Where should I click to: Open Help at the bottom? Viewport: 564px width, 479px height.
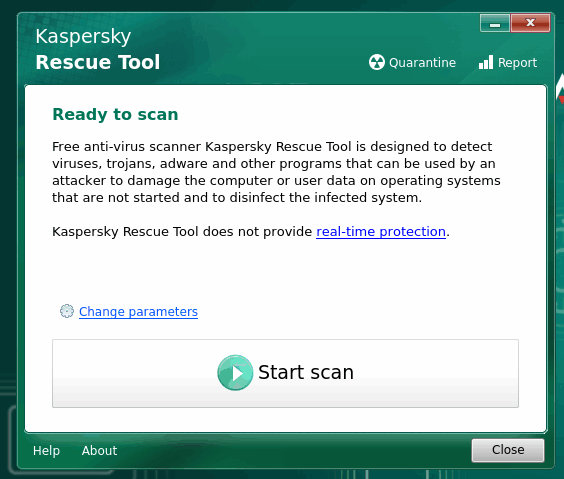click(46, 451)
